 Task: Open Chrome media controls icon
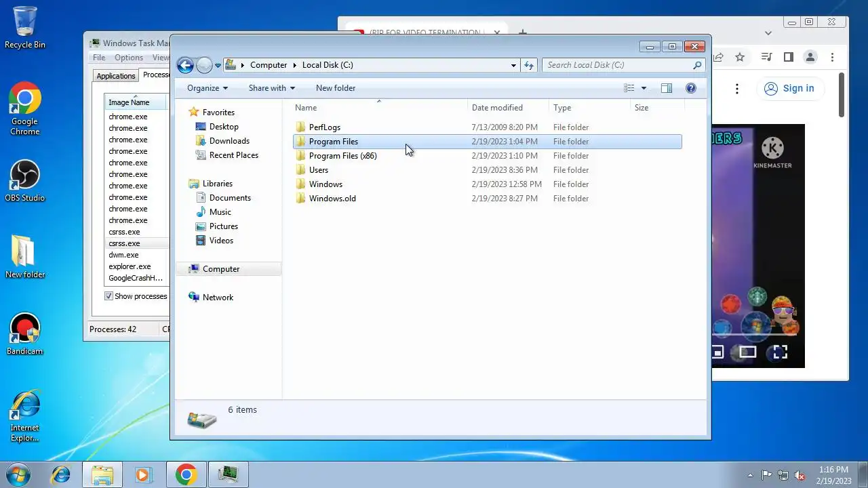click(766, 58)
